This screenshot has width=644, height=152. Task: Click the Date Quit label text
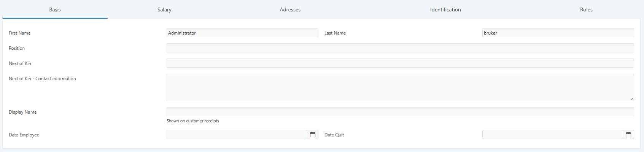click(334, 135)
